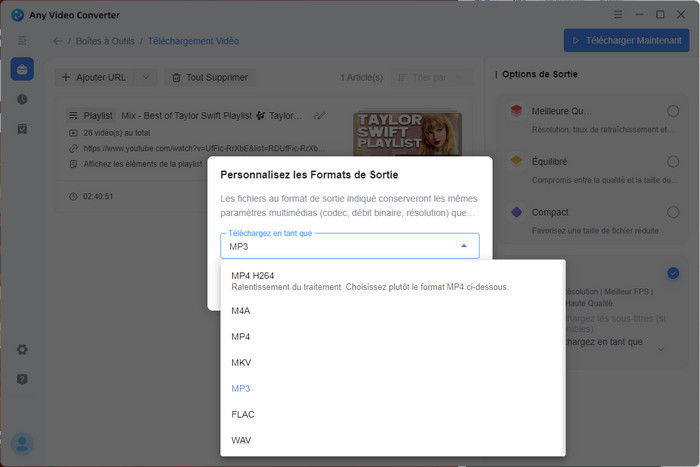This screenshot has height=467, width=700.
Task: Click the playlist list icon
Action: point(73,116)
